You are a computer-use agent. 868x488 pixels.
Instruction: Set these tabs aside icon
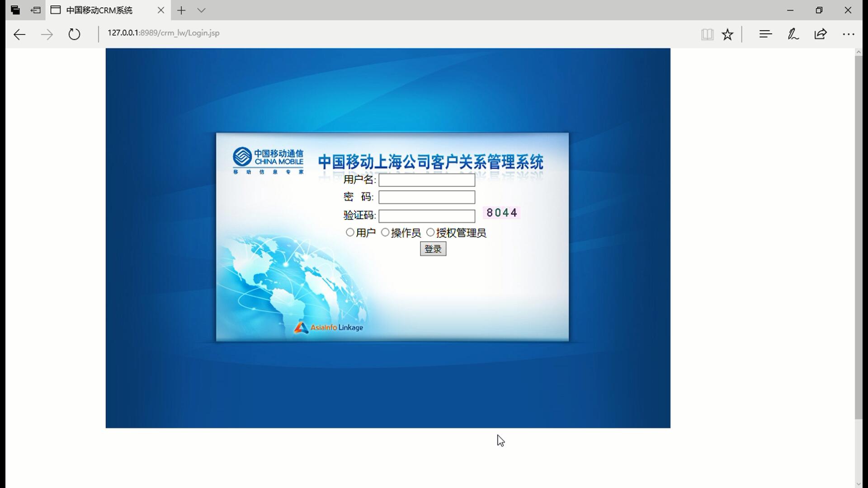click(36, 10)
